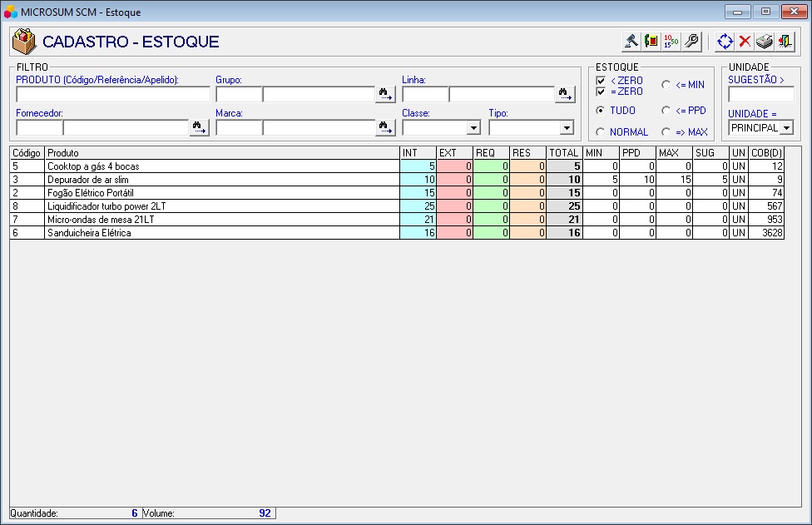Click the Produto column header

[221, 153]
